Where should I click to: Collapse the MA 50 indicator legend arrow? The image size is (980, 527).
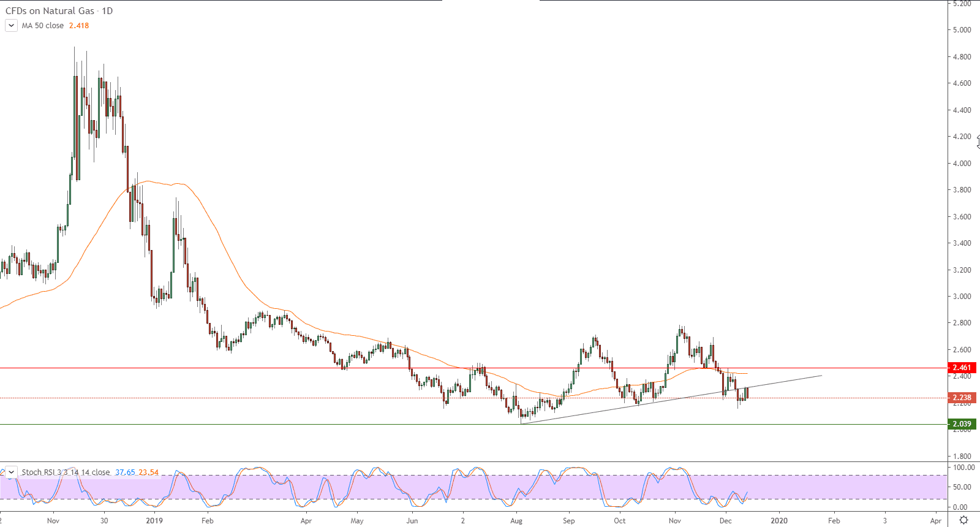click(11, 25)
